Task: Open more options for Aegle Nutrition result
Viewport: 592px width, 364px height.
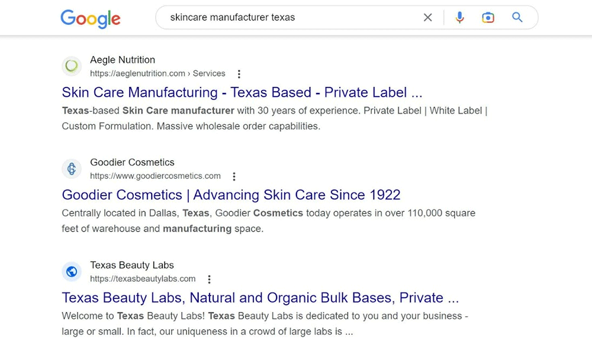Action: coord(239,74)
